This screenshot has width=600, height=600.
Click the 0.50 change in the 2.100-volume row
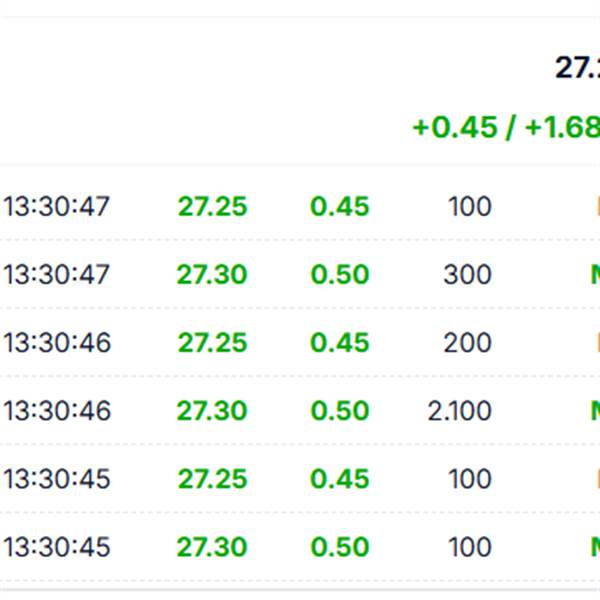340,411
